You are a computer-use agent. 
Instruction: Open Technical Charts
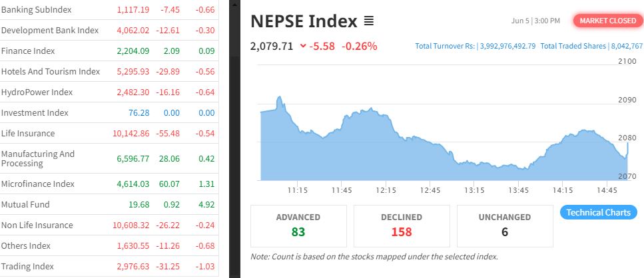[599, 213]
